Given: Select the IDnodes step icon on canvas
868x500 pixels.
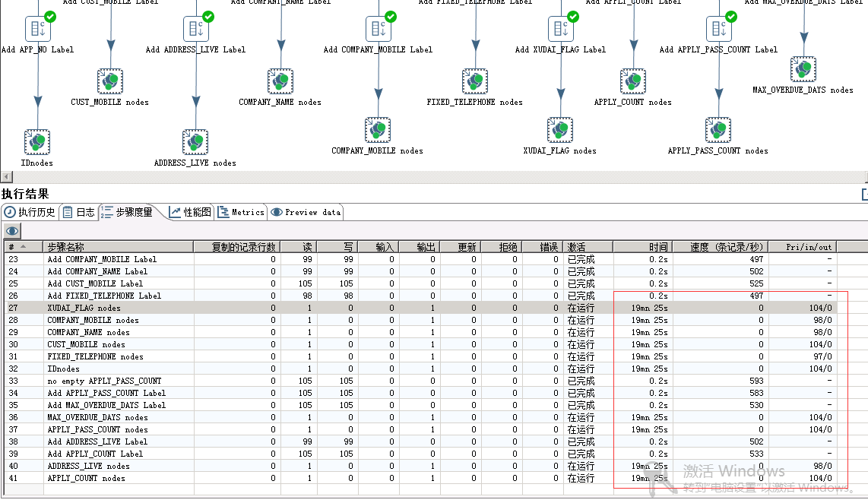Looking at the screenshot, I should [37, 142].
